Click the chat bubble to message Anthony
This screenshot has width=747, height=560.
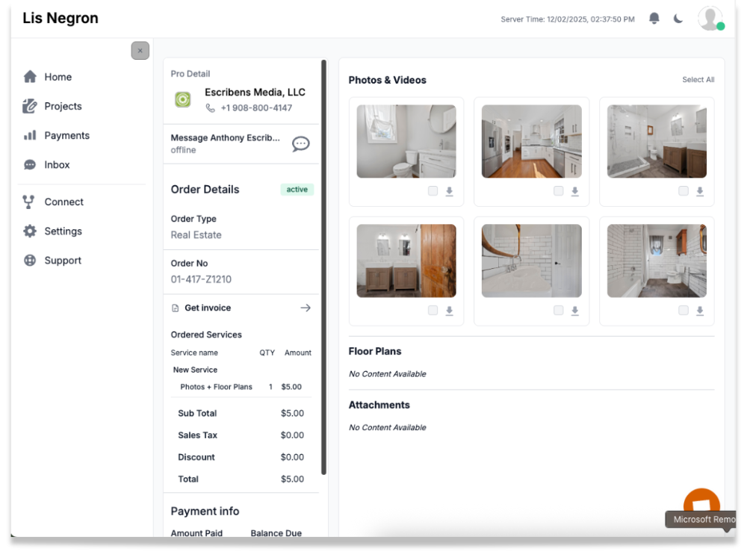300,144
